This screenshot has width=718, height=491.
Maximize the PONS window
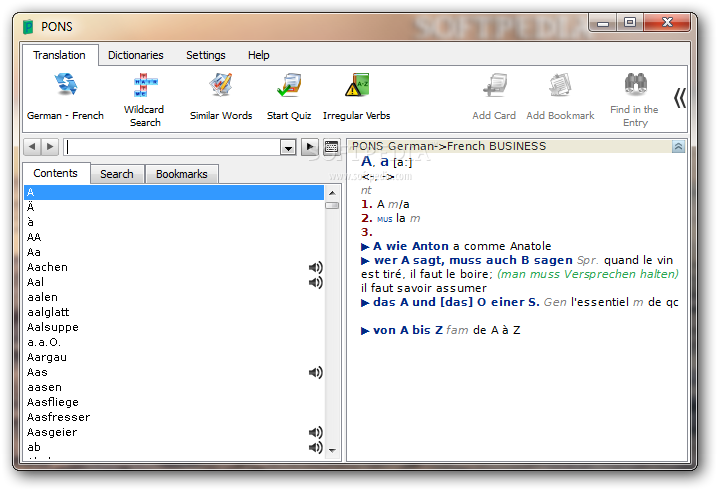(630, 22)
